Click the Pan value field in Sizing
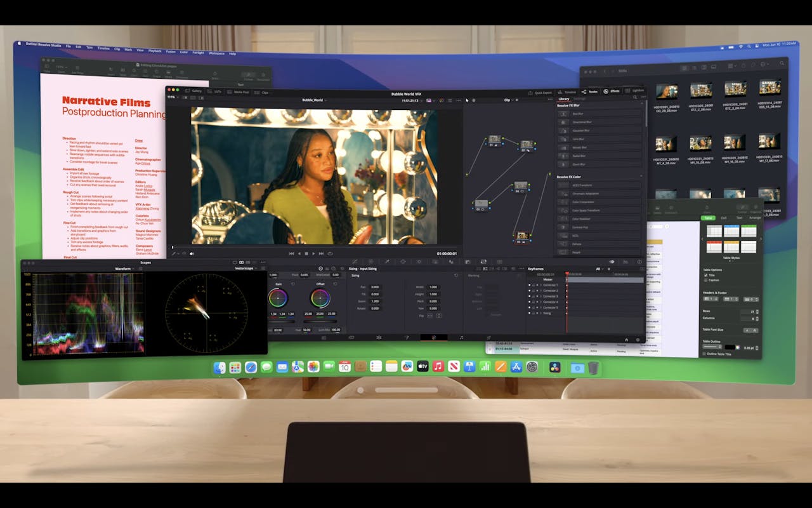The height and width of the screenshot is (508, 812). click(375, 287)
